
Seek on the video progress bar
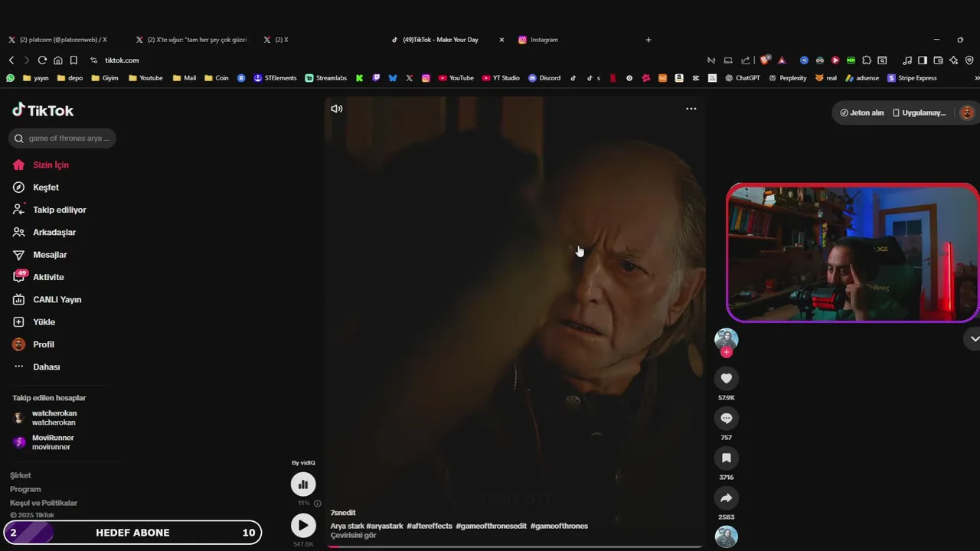[x=514, y=546]
